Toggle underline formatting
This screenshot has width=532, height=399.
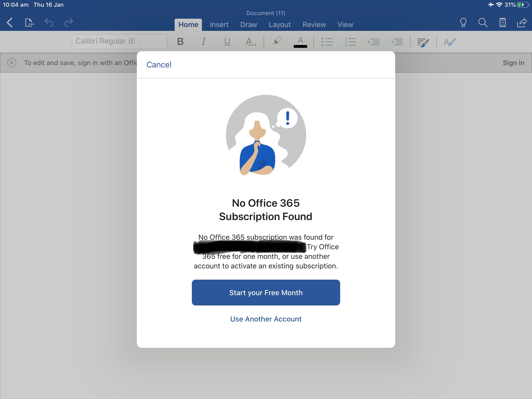pos(227,42)
